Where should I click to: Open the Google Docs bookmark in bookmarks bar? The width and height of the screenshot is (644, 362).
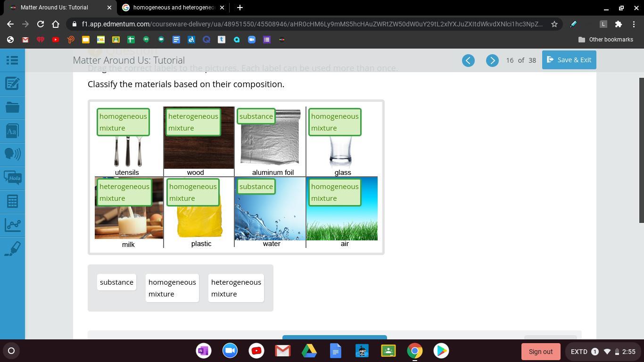pyautogui.click(x=176, y=40)
